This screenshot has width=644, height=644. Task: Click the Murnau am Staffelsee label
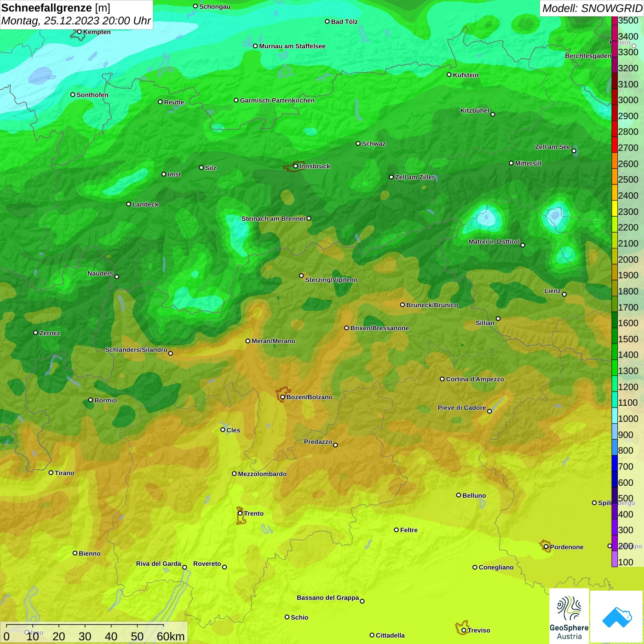[292, 46]
